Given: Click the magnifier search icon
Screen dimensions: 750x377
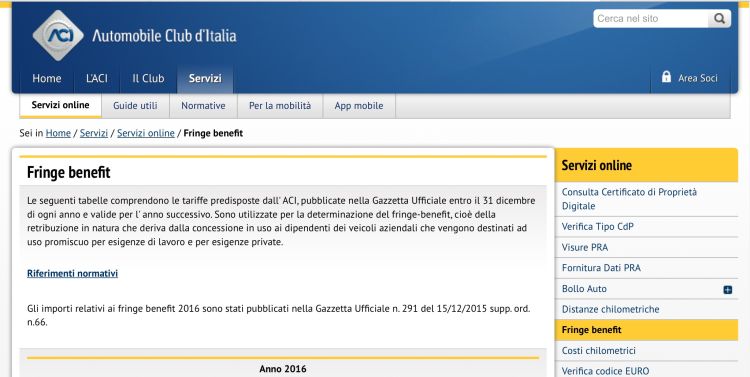Looking at the screenshot, I should tap(719, 19).
